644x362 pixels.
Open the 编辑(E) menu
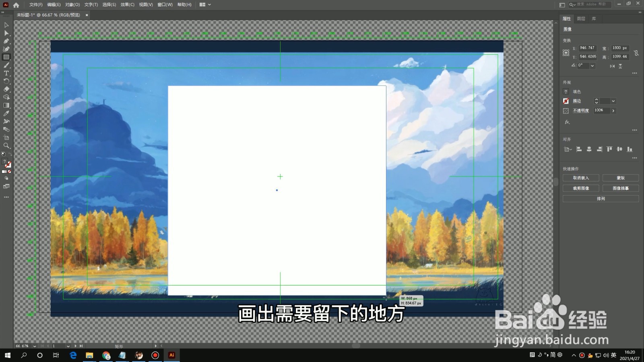click(x=54, y=5)
